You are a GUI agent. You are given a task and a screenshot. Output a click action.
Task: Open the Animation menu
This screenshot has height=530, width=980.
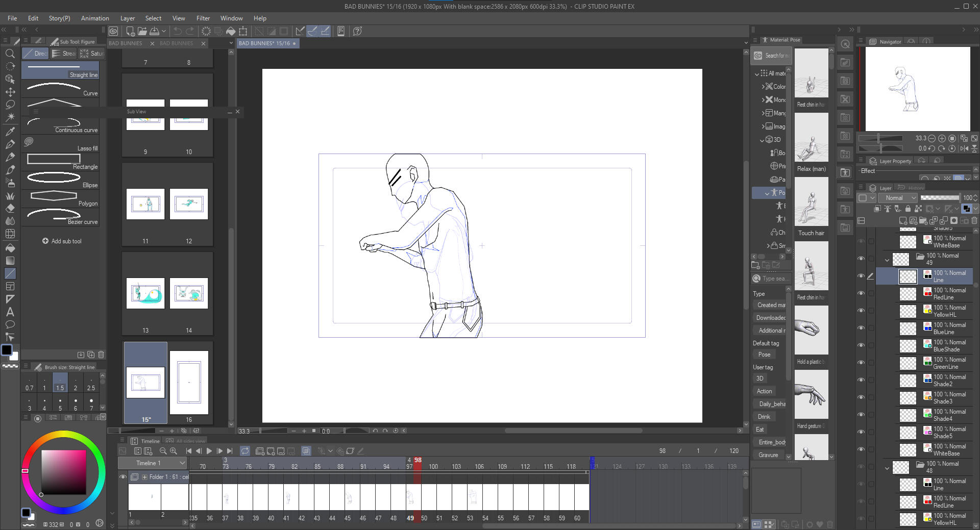[x=95, y=18]
